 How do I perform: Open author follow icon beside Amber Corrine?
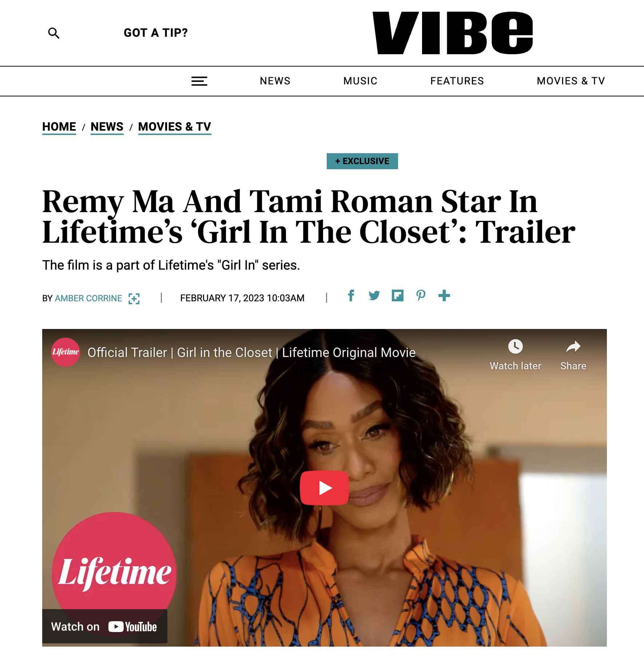134,298
